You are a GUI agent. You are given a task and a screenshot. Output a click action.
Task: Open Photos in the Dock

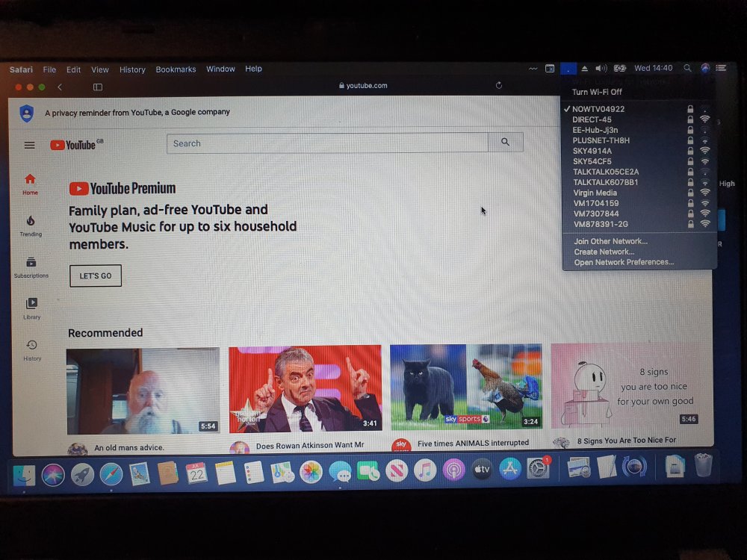coord(311,473)
